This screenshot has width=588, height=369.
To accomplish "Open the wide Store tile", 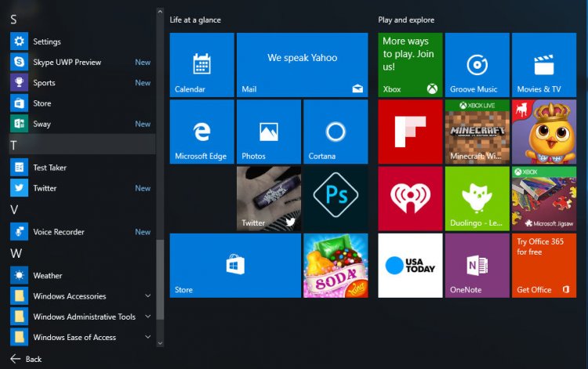I will click(235, 266).
